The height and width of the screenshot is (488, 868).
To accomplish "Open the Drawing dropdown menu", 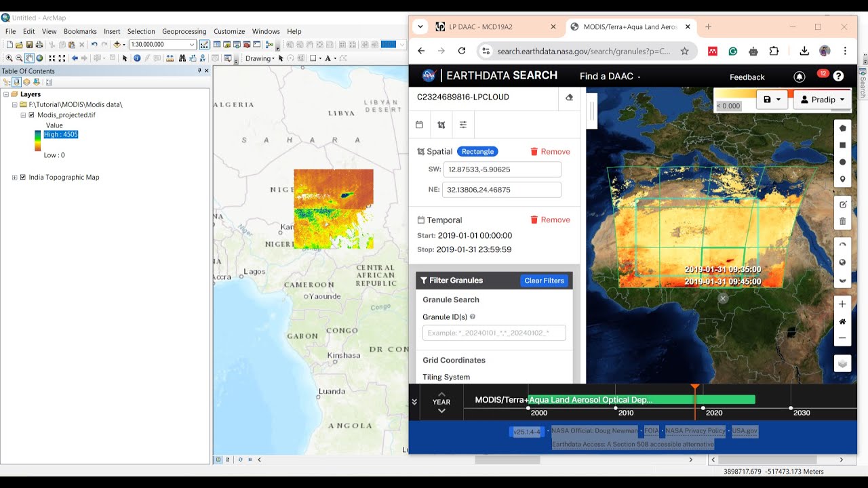I will (x=260, y=58).
